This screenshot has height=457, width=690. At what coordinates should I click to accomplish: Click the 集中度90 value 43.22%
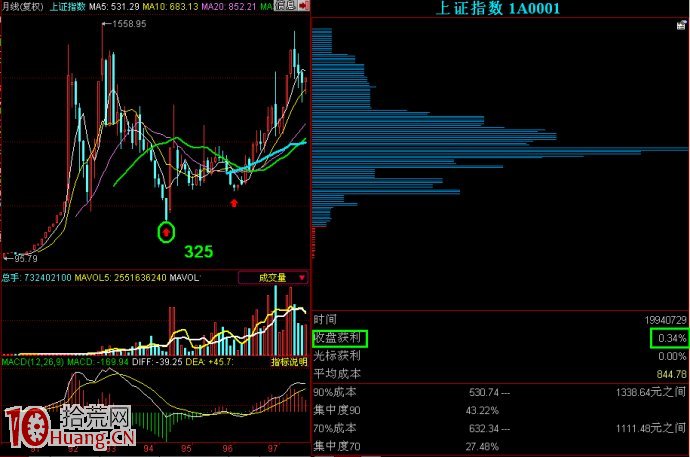(482, 411)
